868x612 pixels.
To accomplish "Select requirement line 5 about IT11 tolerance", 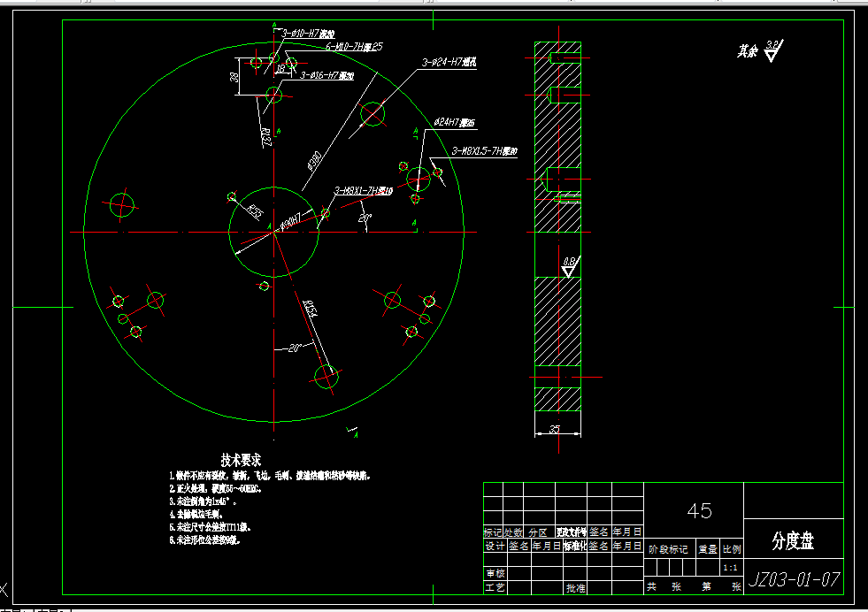I will (210, 527).
